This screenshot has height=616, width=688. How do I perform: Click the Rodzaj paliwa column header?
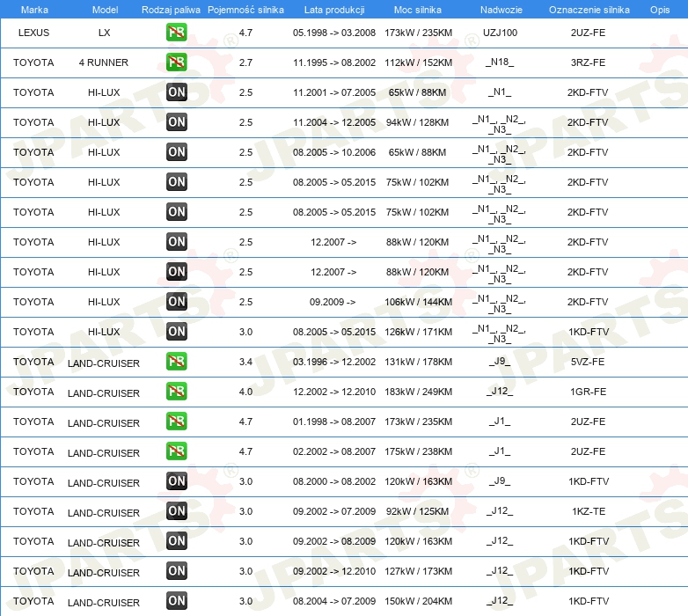[171, 9]
